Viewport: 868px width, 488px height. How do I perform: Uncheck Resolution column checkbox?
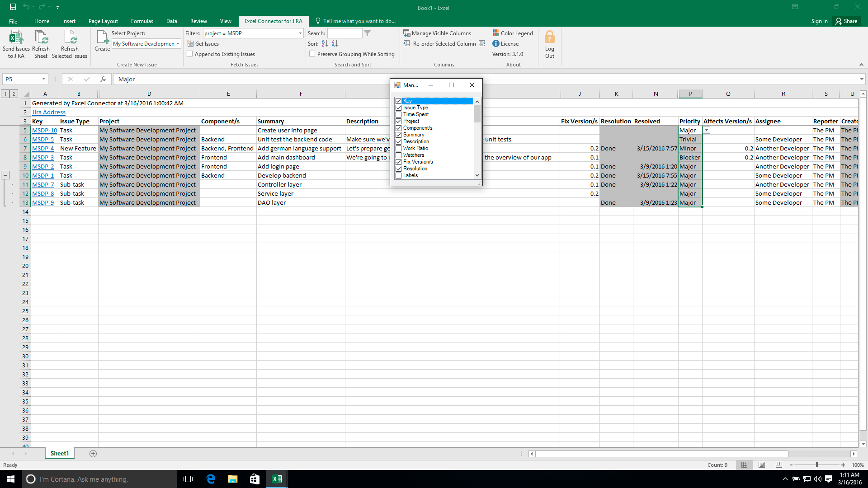(x=399, y=169)
